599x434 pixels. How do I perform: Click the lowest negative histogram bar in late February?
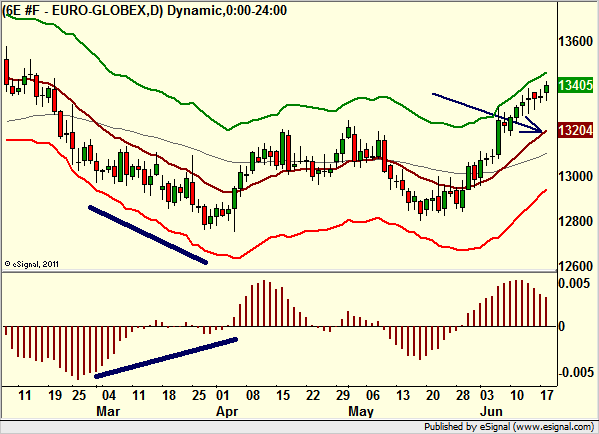point(78,353)
